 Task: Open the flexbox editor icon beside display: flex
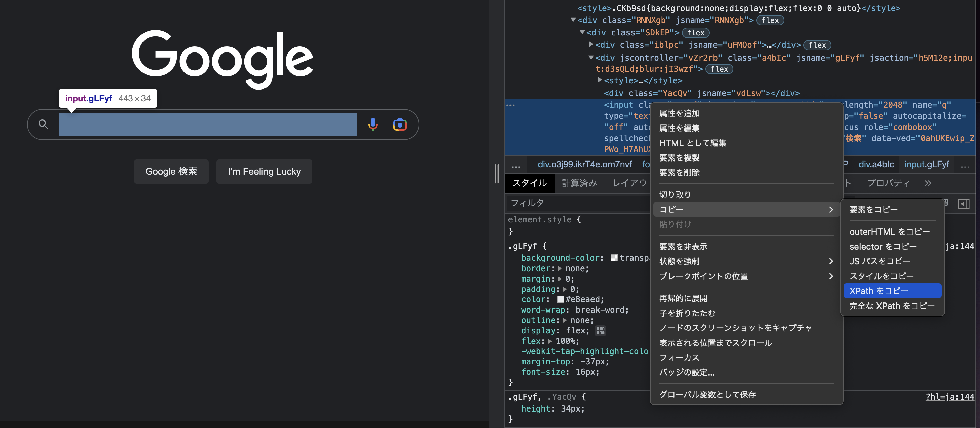pyautogui.click(x=600, y=330)
